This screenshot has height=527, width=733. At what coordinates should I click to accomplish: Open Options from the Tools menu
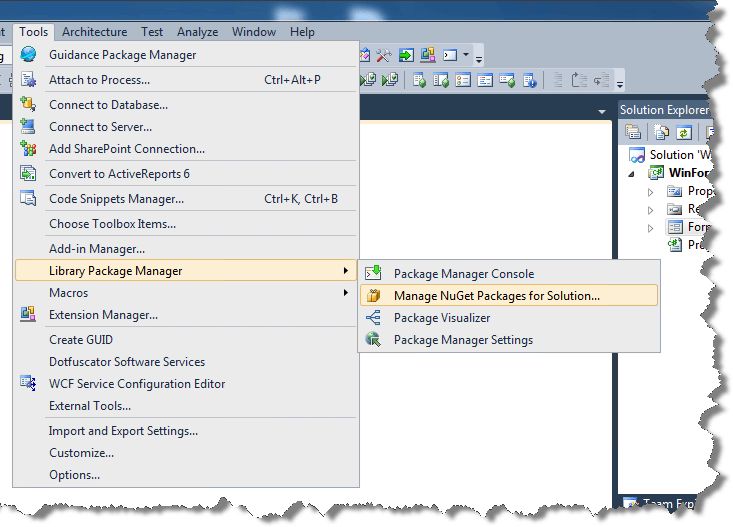[x=186, y=475]
